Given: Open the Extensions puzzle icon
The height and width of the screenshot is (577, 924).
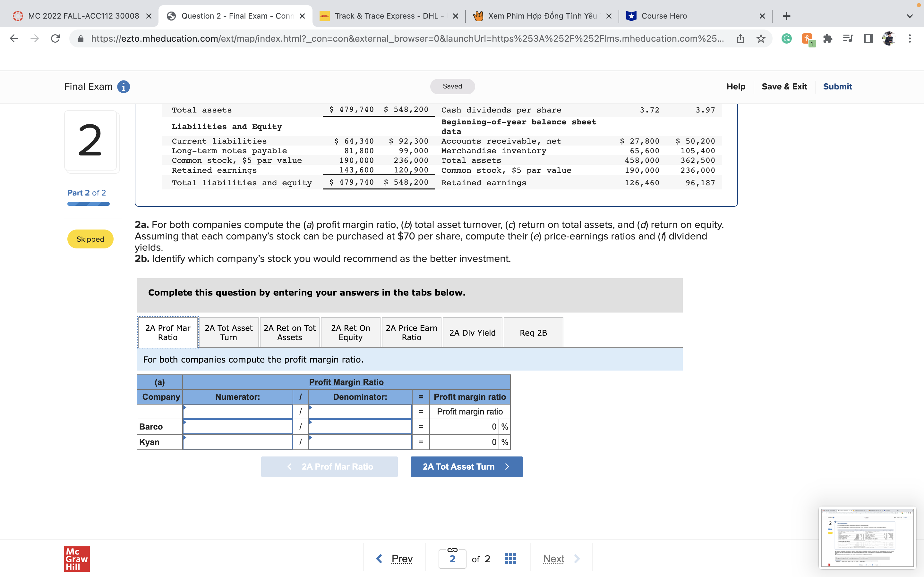Looking at the screenshot, I should pos(827,38).
